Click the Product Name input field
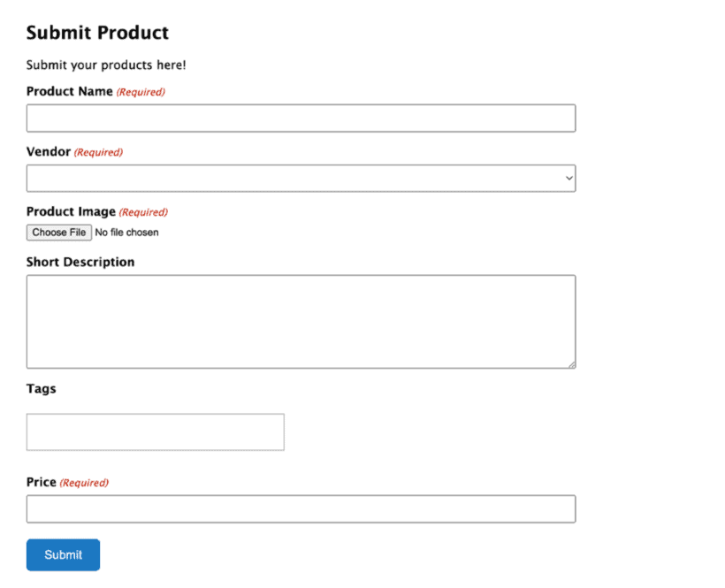 pyautogui.click(x=301, y=118)
